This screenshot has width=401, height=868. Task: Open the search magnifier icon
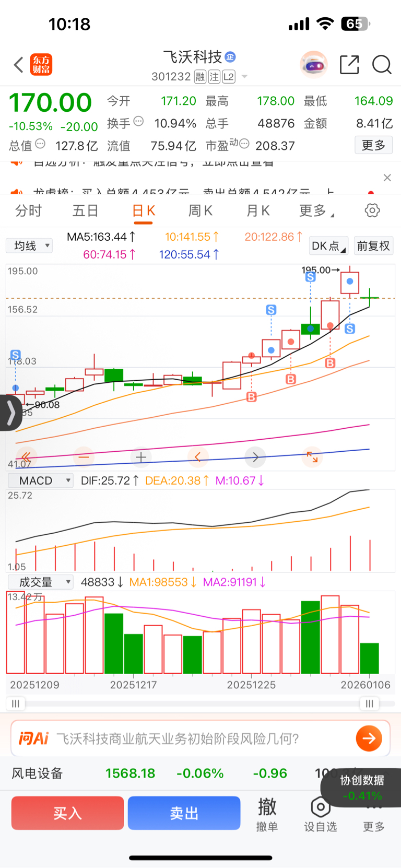coord(382,65)
